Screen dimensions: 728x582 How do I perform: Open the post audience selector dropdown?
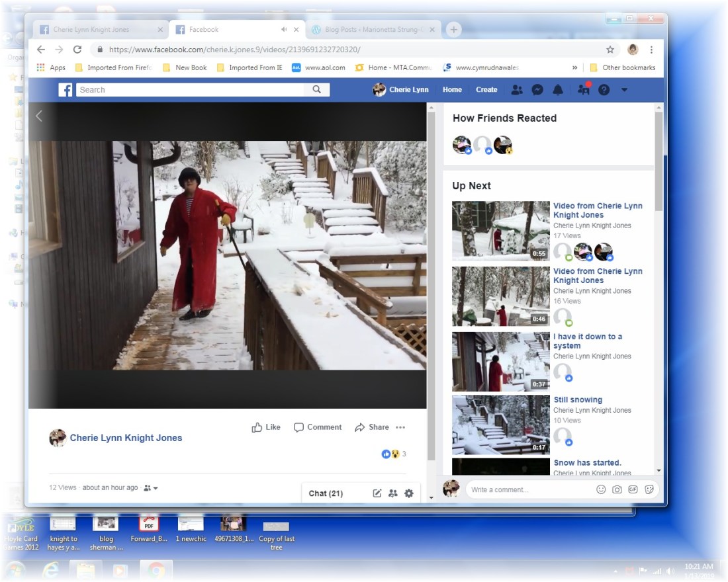pos(151,488)
